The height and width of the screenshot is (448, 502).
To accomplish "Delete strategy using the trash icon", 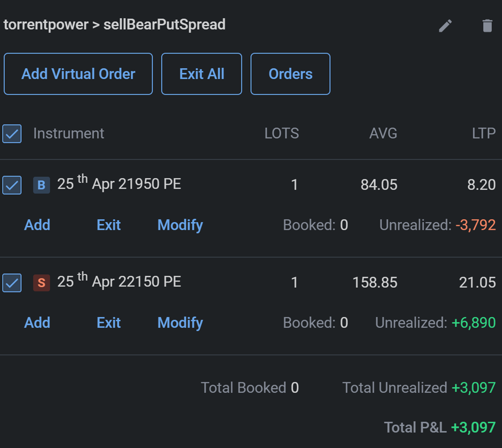I will coord(487,26).
